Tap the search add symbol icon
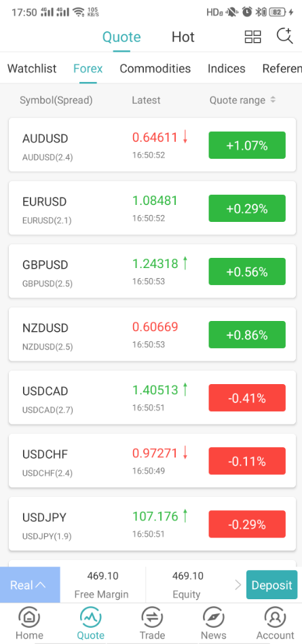The width and height of the screenshot is (302, 644). (x=285, y=36)
